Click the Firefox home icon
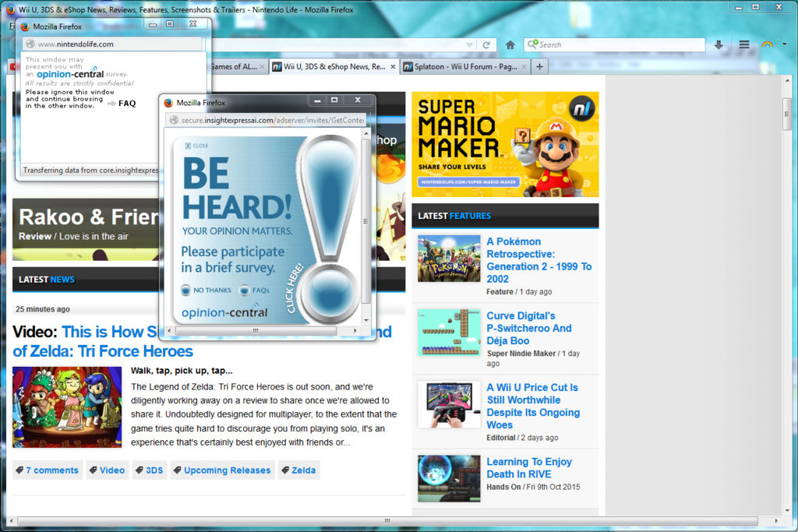This screenshot has width=798, height=532. coord(510,45)
